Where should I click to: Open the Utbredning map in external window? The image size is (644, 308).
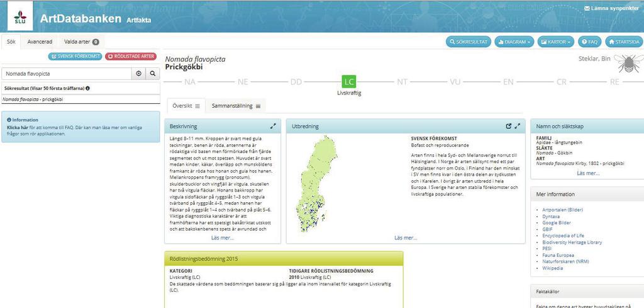click(509, 126)
